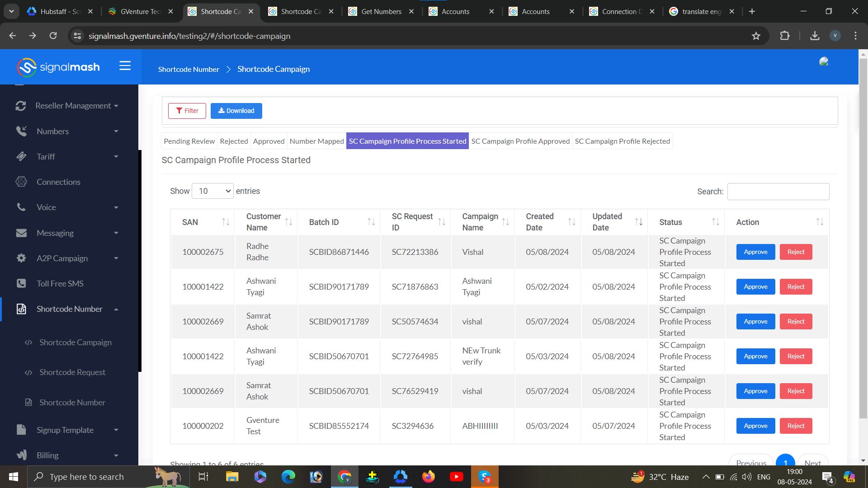The width and height of the screenshot is (868, 488).
Task: Collapse Shortcode Number sidebar menu
Action: pos(116,309)
